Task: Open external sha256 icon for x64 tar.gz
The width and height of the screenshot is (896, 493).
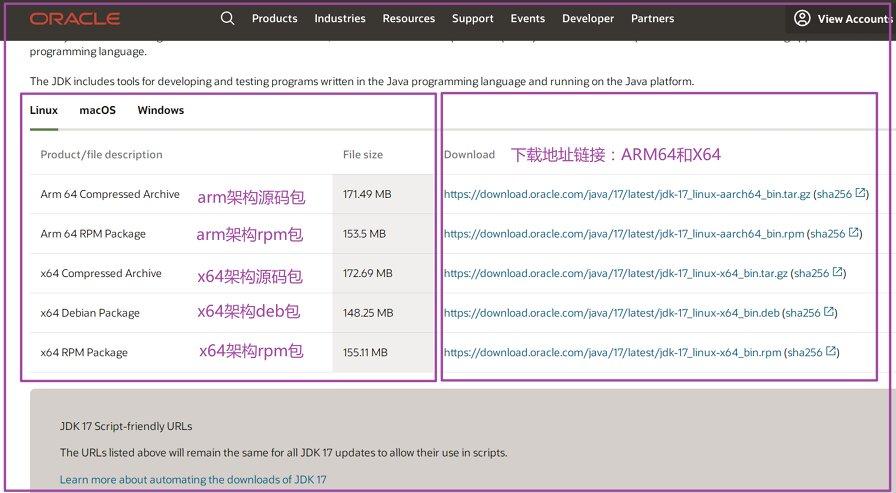Action: tap(838, 272)
